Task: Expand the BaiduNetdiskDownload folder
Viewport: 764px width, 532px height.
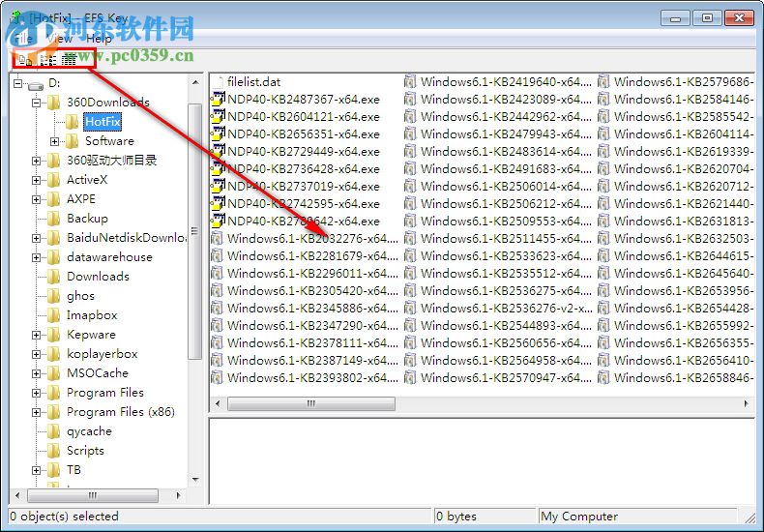Action: pyautogui.click(x=36, y=238)
